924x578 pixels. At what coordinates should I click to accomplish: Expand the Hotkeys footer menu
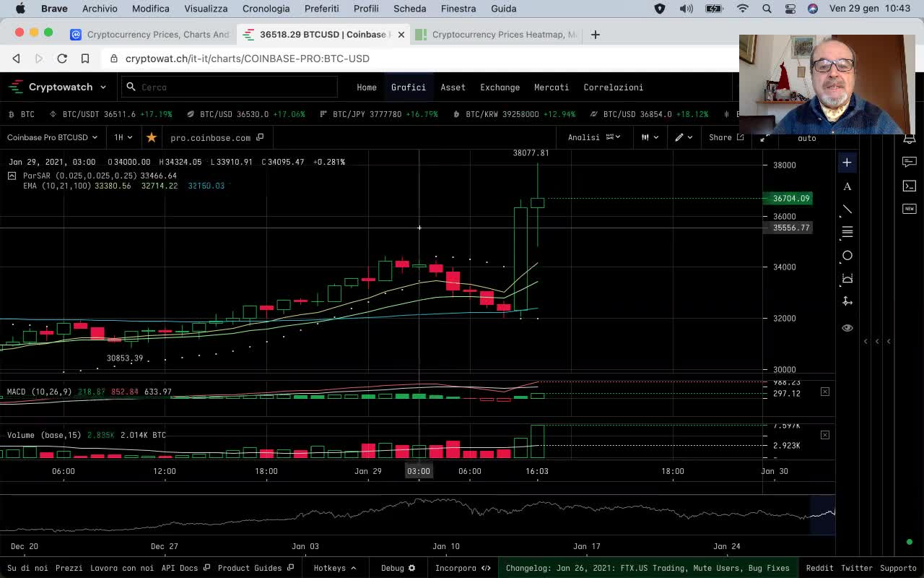(x=335, y=568)
